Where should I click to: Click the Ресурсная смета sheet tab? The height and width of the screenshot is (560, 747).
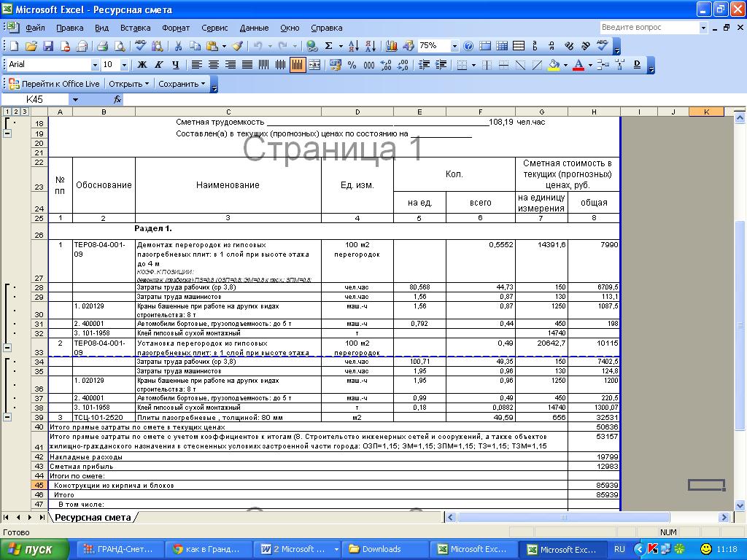pos(93,517)
